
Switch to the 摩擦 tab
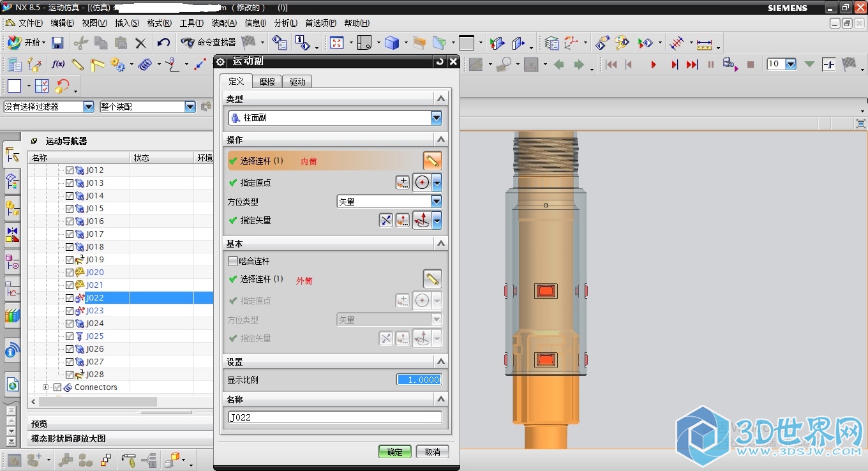coord(267,82)
